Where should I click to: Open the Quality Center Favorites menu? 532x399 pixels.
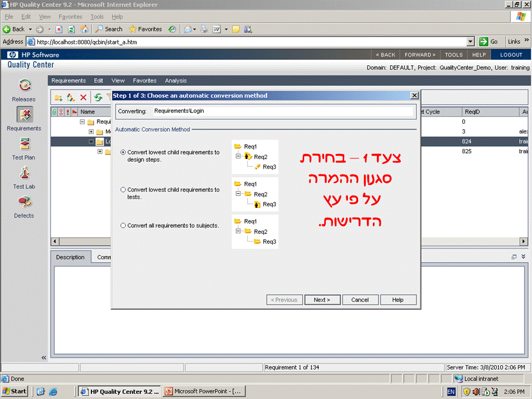click(145, 80)
